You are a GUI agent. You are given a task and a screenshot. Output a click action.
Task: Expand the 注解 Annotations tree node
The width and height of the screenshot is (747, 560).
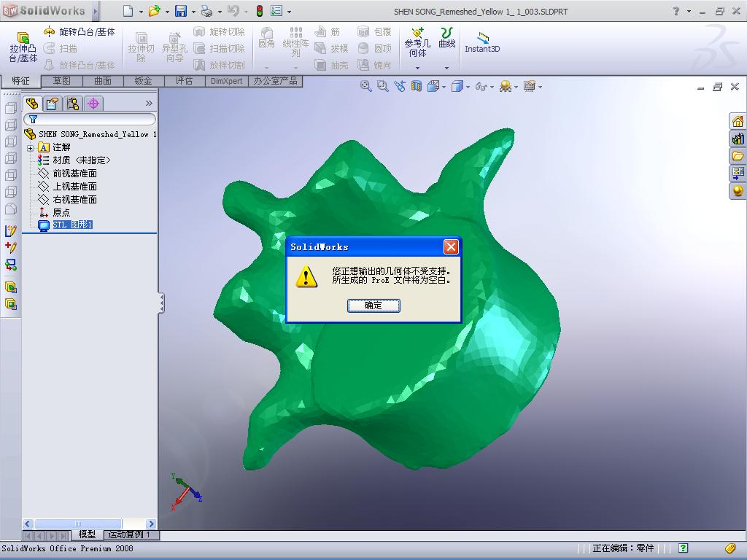pyautogui.click(x=30, y=148)
